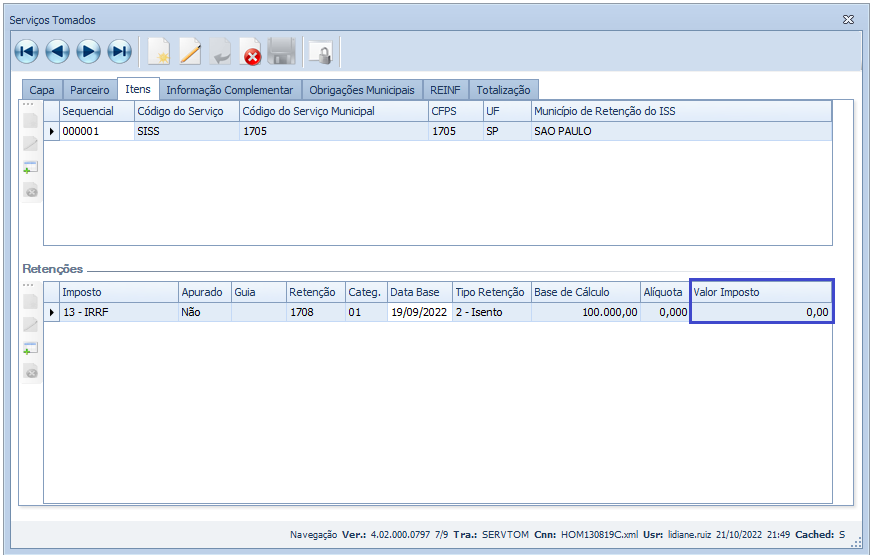Screen dimensions: 870x555
Task: Open the Capa tab
Action: 42,90
